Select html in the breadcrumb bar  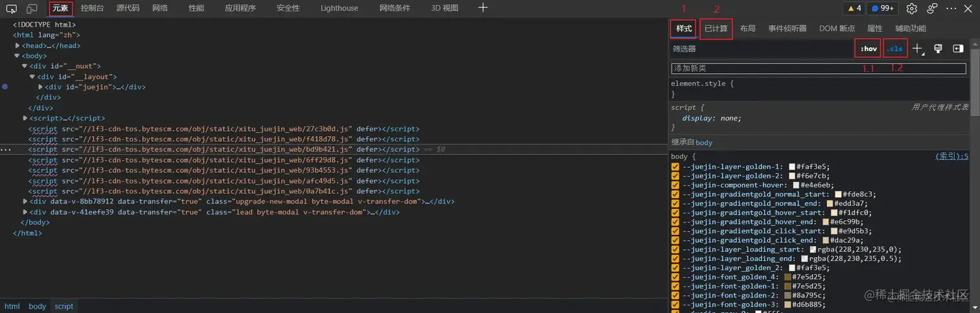click(x=12, y=306)
